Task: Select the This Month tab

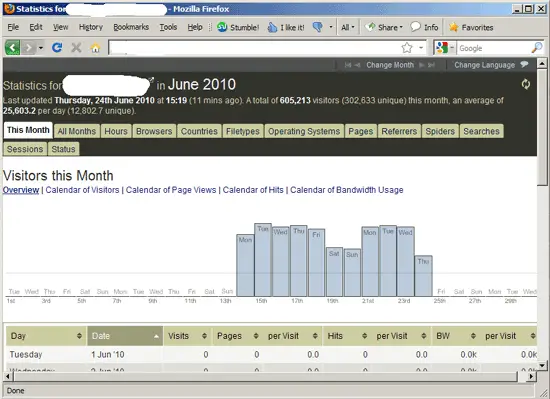Action: (x=28, y=130)
